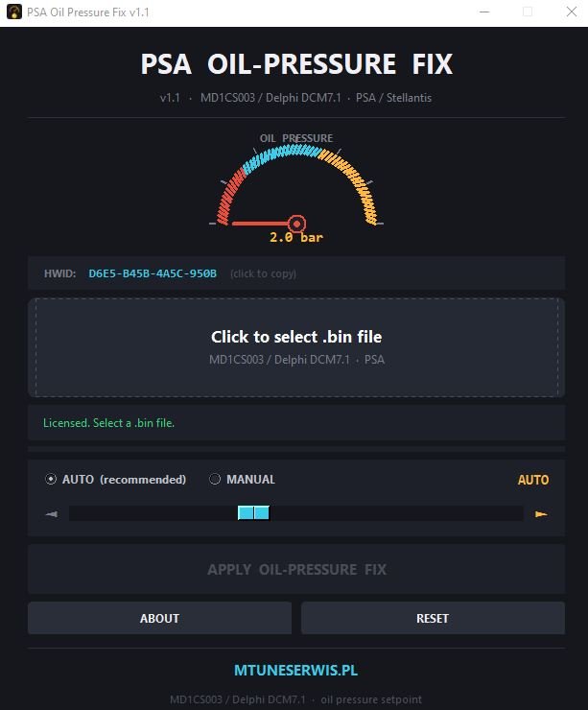
Task: Click the '(click to copy)' hint text
Action: pyautogui.click(x=263, y=274)
